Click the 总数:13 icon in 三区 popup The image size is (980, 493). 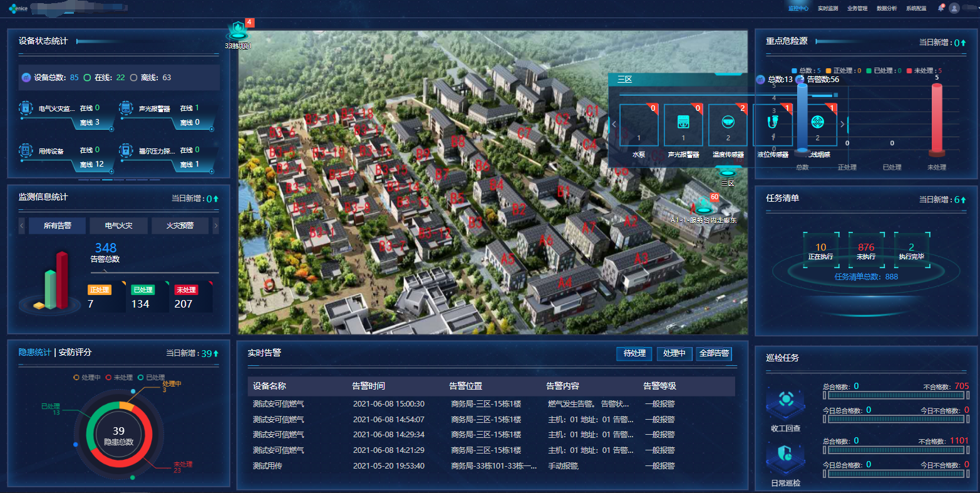(x=760, y=80)
